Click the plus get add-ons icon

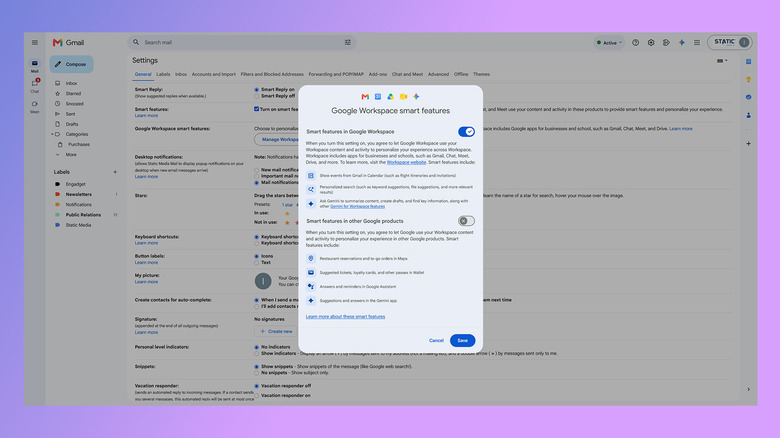(x=748, y=143)
